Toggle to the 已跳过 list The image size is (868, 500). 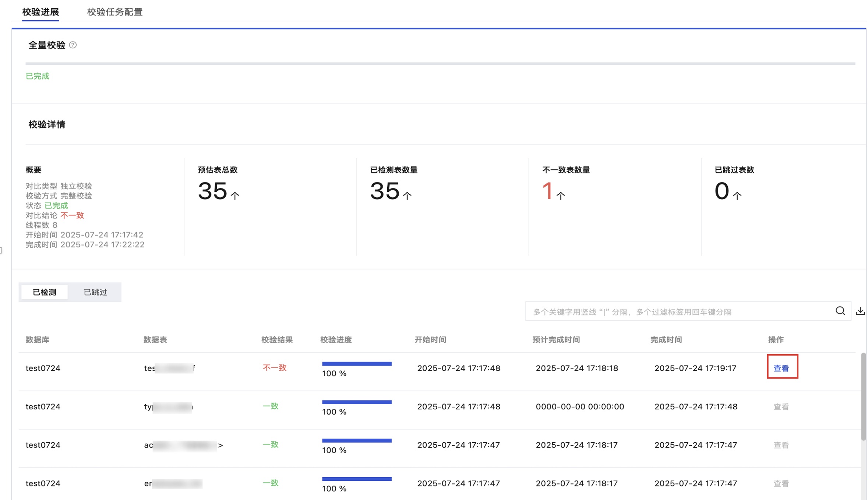point(95,292)
